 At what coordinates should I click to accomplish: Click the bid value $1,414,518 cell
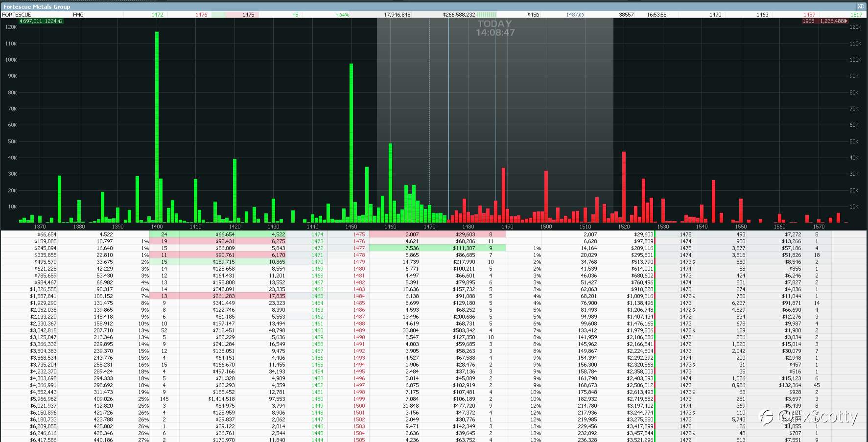[221, 399]
